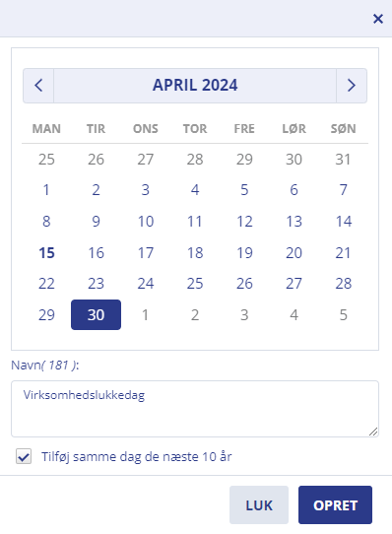The width and height of the screenshot is (392, 534).
Task: Go to the next month arrow
Action: click(352, 86)
